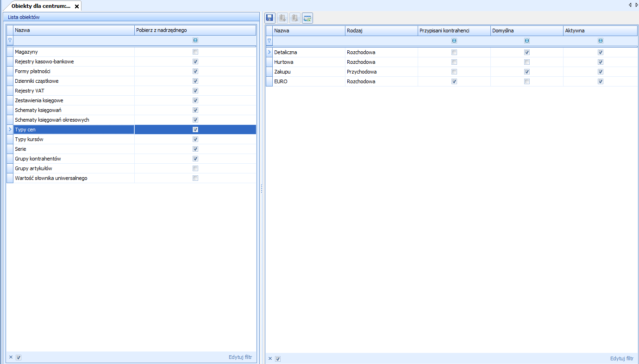Check Pobierz z nadrzędnego for Grupy artykułów
Image resolution: width=639 pixels, height=364 pixels.
click(x=195, y=168)
